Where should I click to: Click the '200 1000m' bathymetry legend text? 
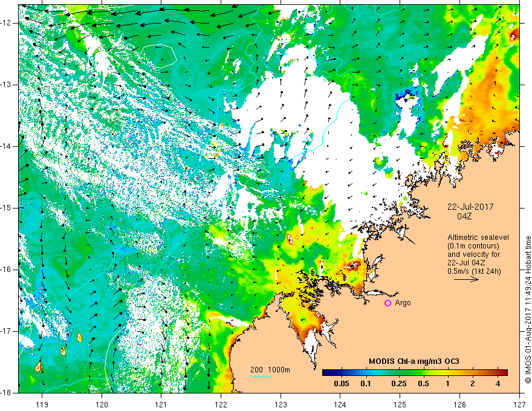[270, 370]
